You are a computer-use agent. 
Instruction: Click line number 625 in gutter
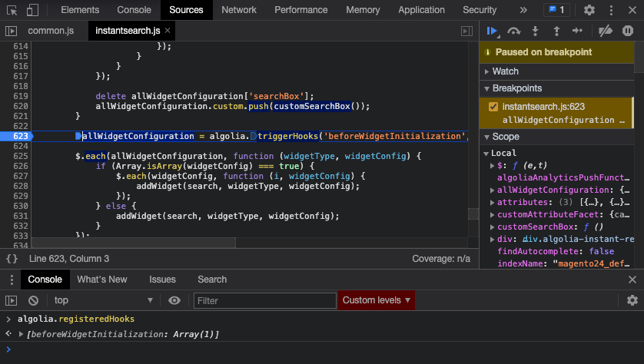tap(21, 156)
